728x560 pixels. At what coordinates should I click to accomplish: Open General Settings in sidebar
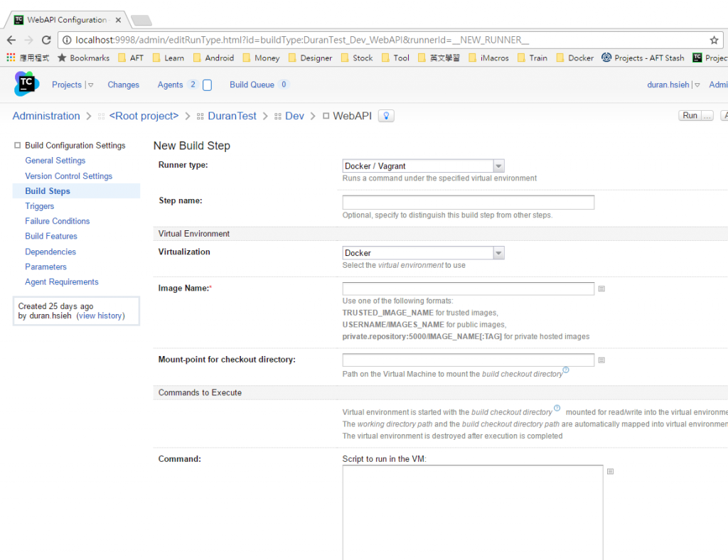click(x=55, y=161)
